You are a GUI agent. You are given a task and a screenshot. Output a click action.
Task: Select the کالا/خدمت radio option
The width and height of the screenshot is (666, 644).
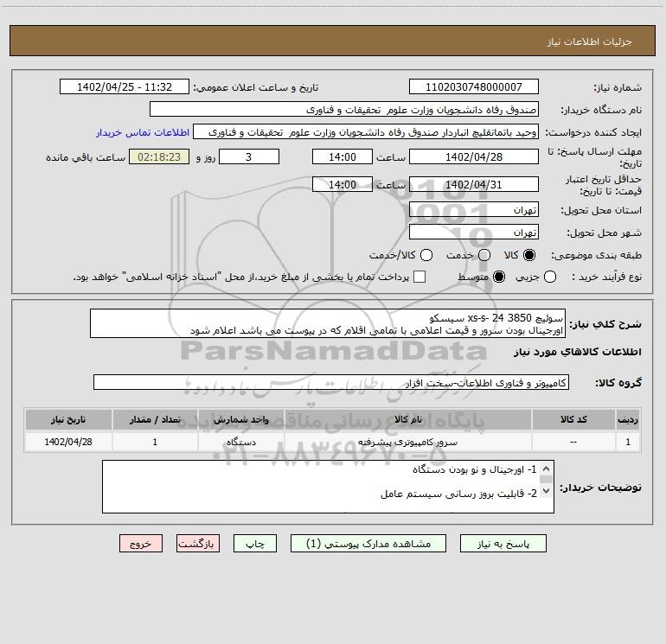coord(426,255)
